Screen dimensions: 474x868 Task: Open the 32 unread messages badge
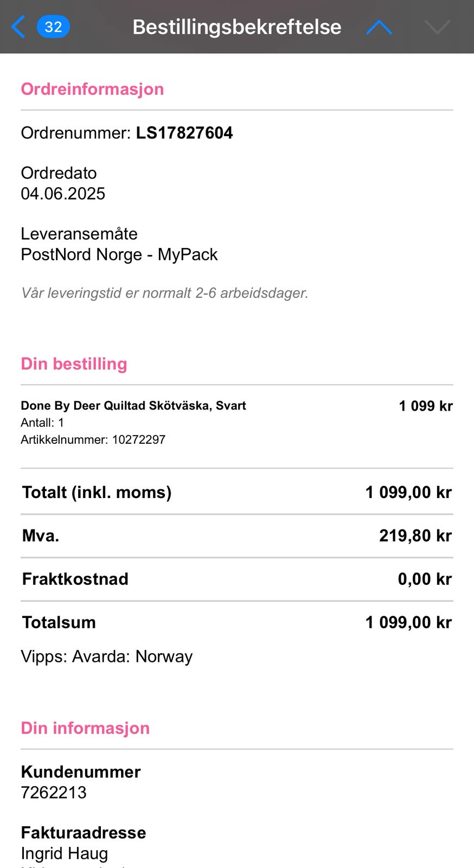click(53, 27)
